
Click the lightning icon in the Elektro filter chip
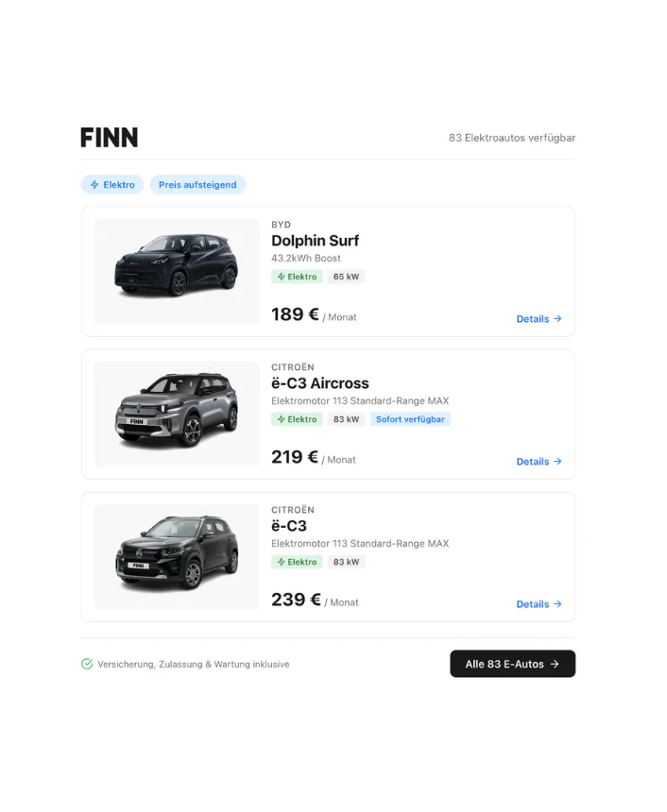click(95, 184)
